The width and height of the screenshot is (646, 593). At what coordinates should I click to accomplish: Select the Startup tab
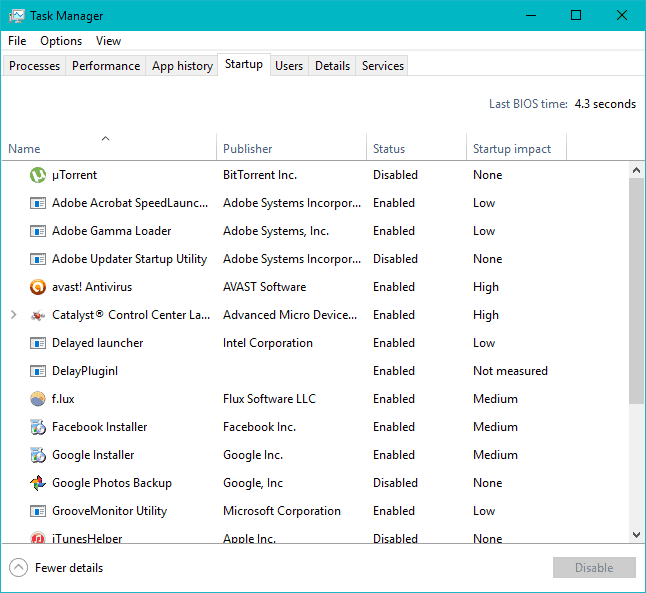[x=244, y=64]
